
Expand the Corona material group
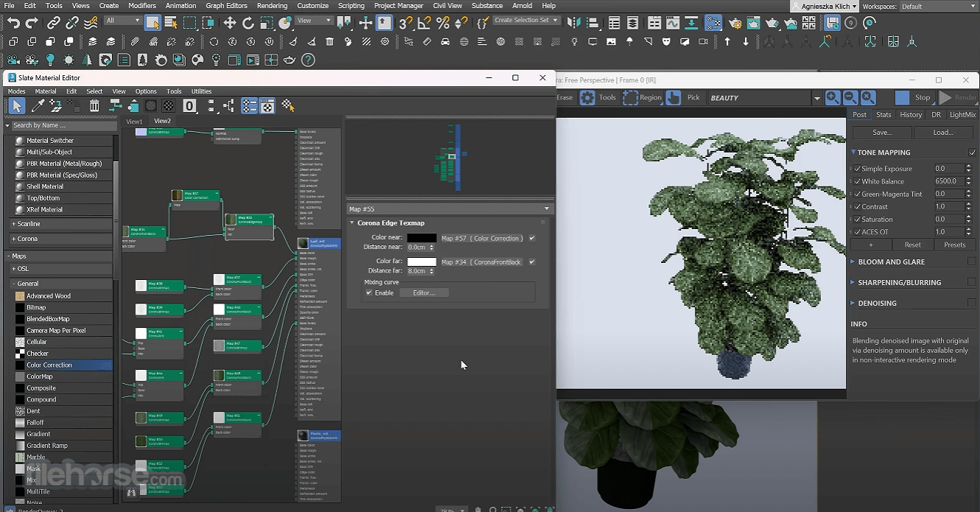click(x=61, y=239)
